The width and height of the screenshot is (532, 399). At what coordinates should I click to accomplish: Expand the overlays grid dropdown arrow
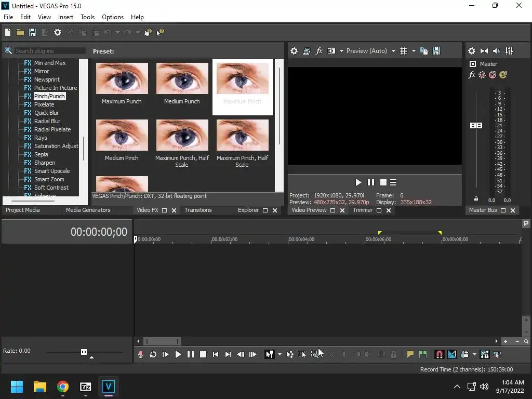(x=414, y=51)
